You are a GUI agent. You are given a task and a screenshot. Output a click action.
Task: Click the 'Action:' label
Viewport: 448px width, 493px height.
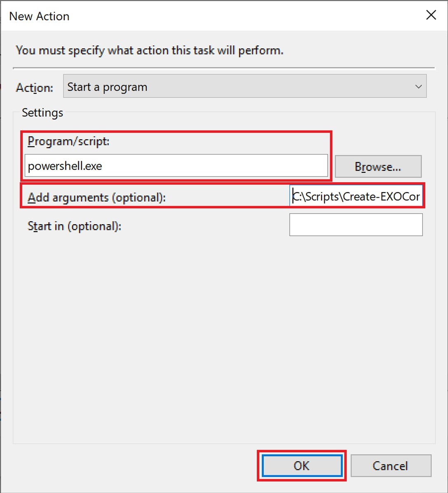35,88
